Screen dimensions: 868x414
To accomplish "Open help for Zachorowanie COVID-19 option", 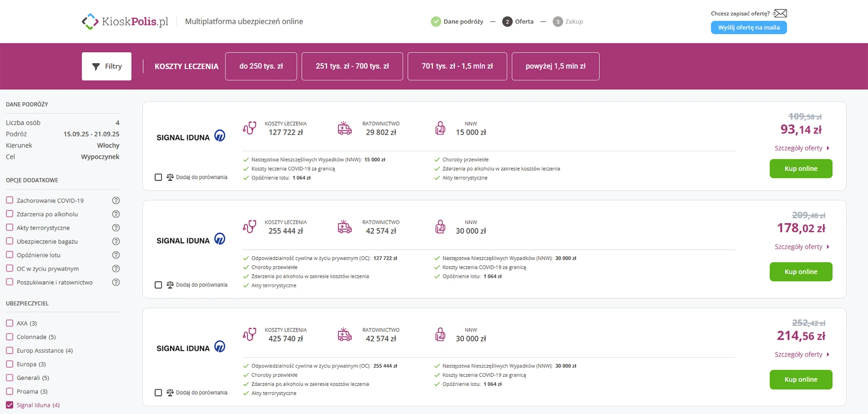I will coord(116,200).
